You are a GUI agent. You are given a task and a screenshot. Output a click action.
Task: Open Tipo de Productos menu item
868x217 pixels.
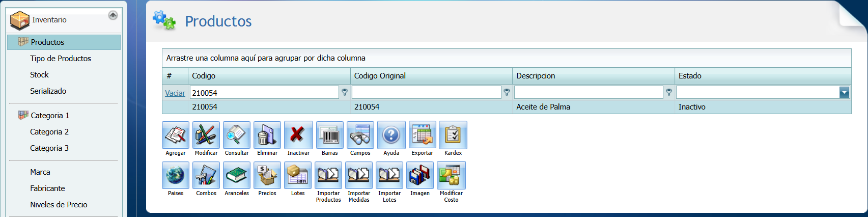tap(61, 59)
